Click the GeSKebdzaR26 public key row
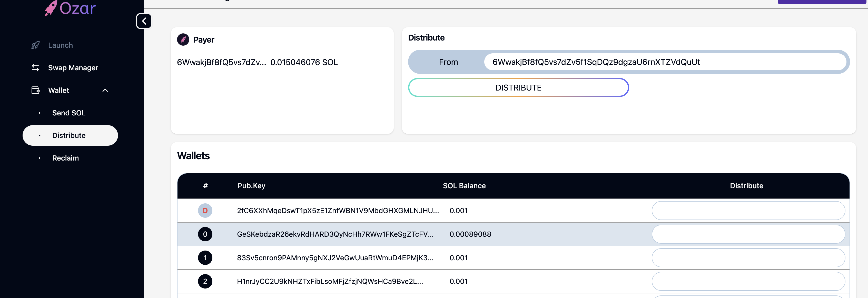 pyautogui.click(x=335, y=234)
